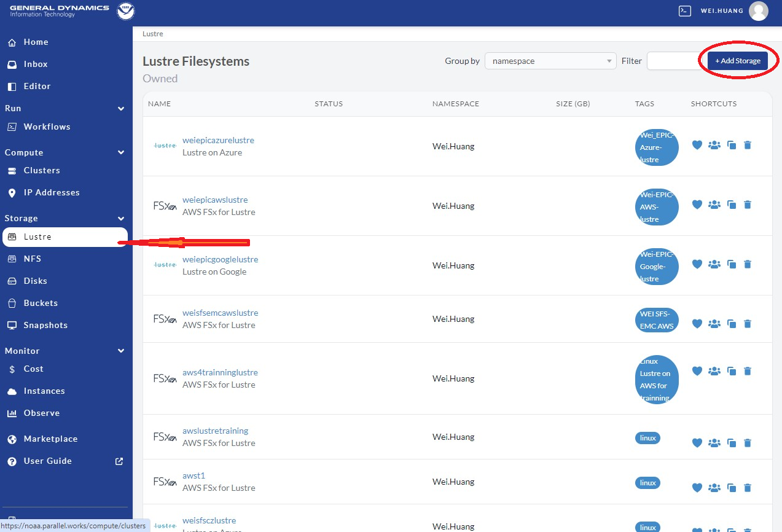782x532 pixels.
Task: Delete weiepicawslustre with trash icon
Action: (x=748, y=205)
